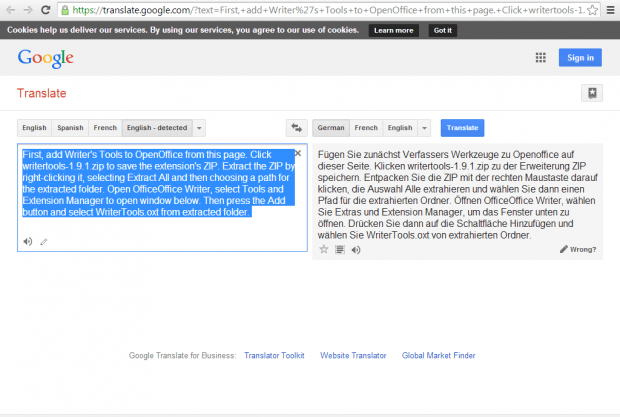The image size is (620, 417).
Task: Report translation with Wrong? link
Action: click(x=578, y=249)
